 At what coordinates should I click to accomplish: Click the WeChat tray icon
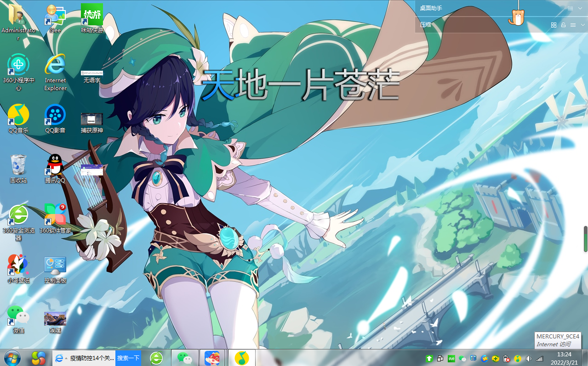point(462,358)
